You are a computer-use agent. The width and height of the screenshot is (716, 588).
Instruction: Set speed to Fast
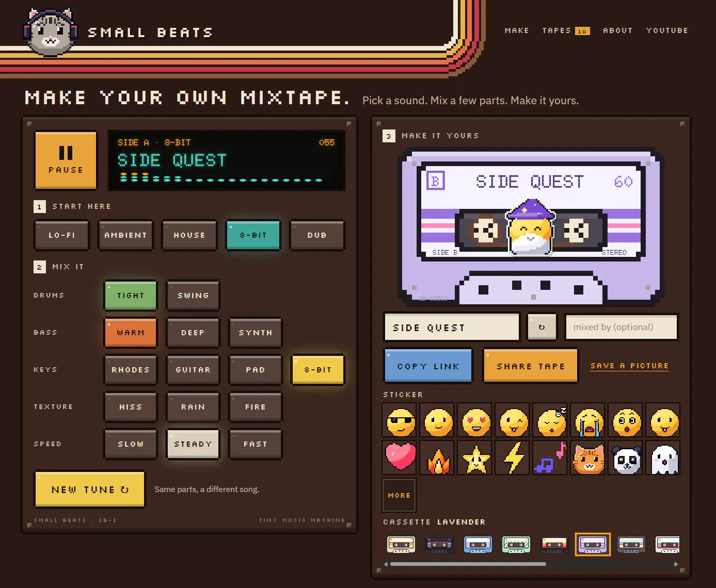[x=256, y=444]
